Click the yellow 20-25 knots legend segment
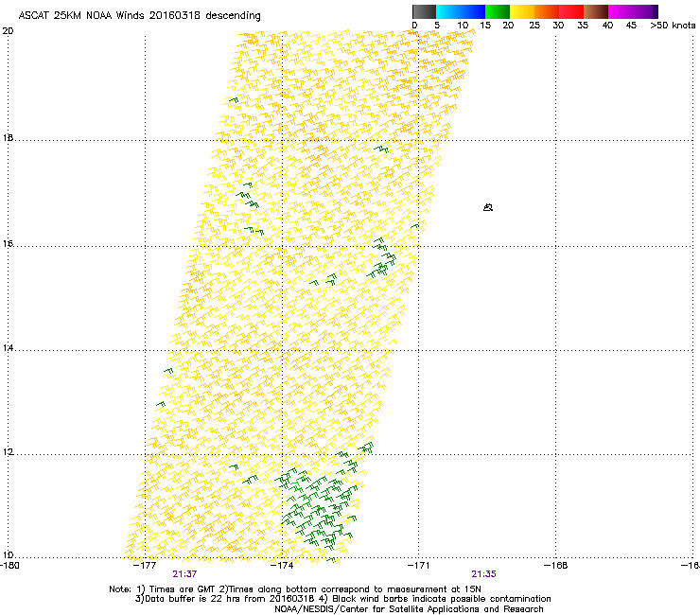700x615 pixels. click(x=522, y=11)
